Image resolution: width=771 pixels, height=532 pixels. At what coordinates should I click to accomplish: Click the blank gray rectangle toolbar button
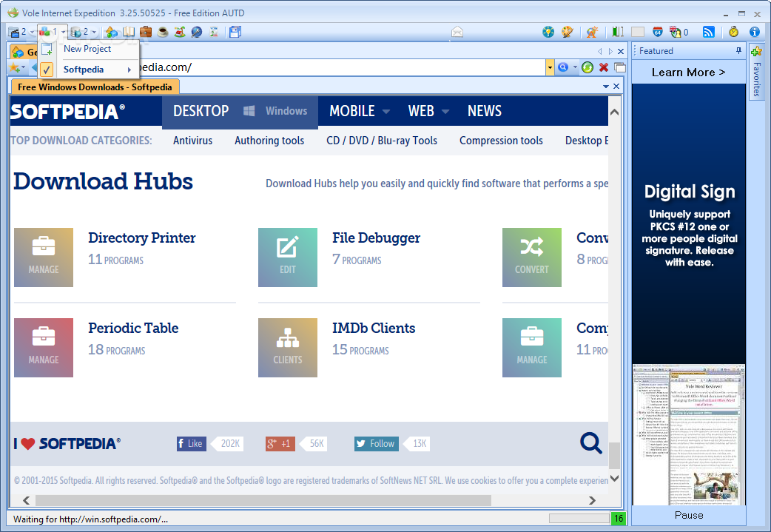tap(638, 32)
